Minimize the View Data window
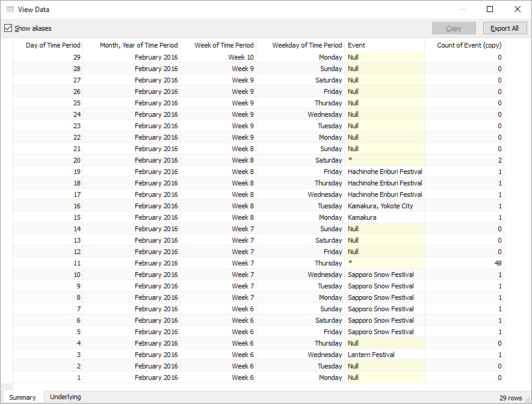 (x=462, y=9)
